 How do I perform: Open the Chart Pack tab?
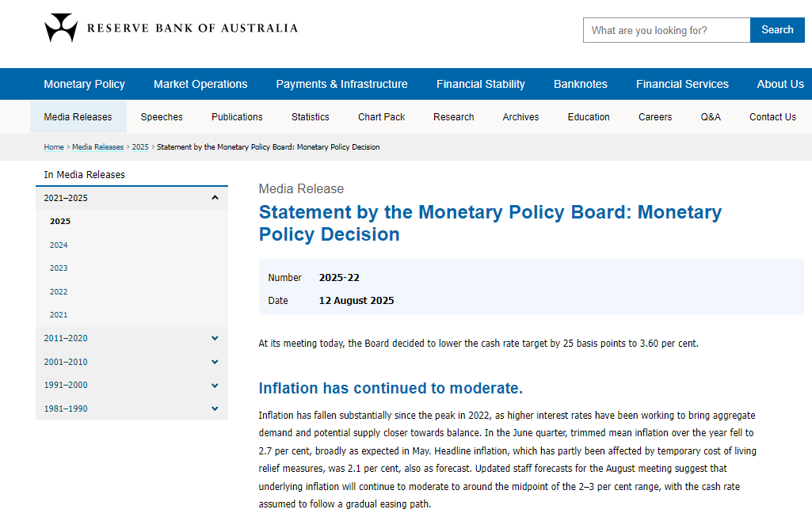point(381,117)
